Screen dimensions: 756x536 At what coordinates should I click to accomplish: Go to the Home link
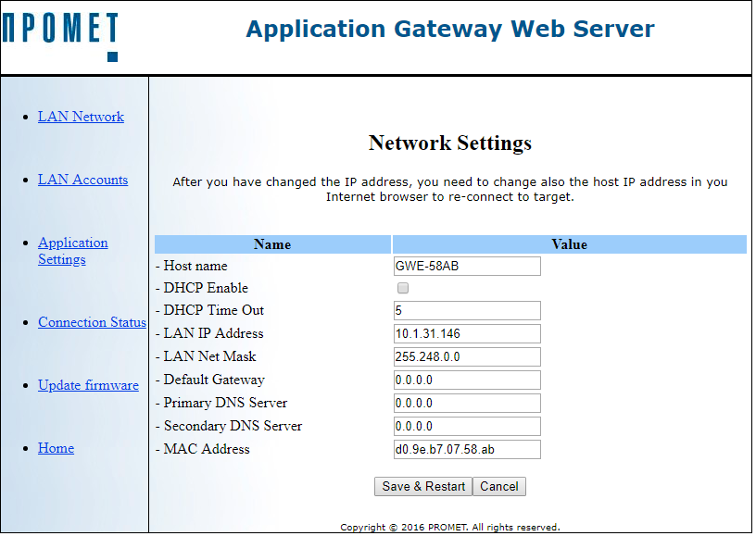click(56, 448)
